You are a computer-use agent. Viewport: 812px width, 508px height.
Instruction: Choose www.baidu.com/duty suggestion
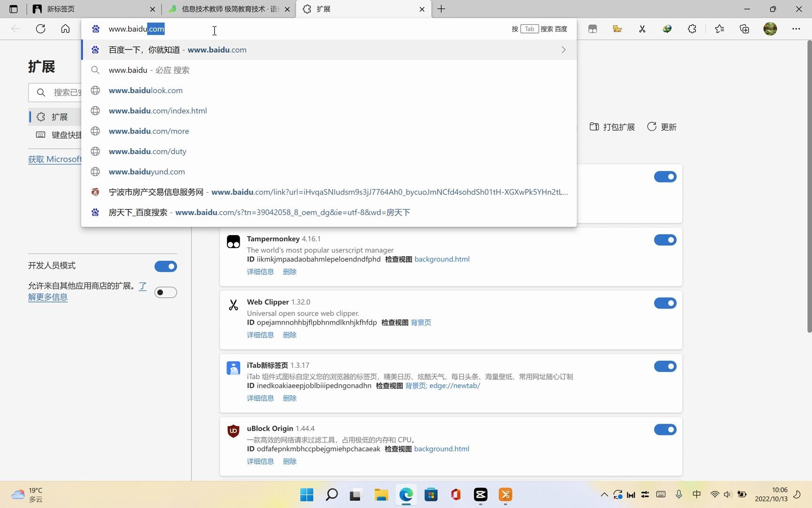pos(329,151)
